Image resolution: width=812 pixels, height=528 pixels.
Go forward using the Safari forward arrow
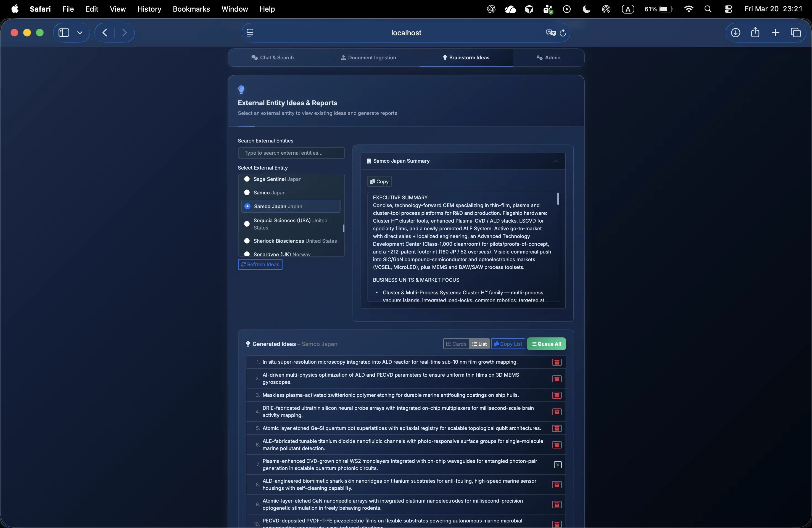[125, 33]
